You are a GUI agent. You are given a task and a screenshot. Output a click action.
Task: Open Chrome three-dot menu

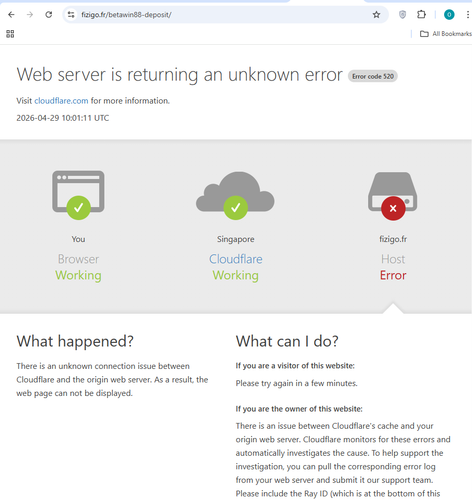(x=468, y=15)
